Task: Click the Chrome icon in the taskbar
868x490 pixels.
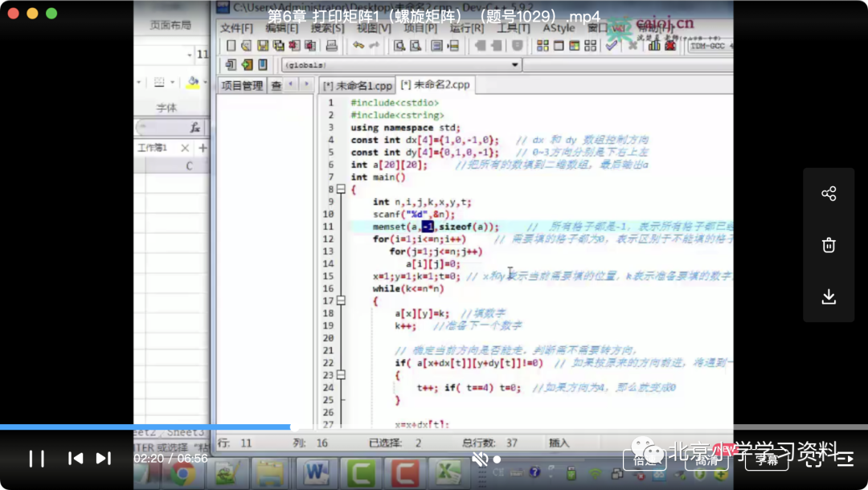Action: (182, 474)
